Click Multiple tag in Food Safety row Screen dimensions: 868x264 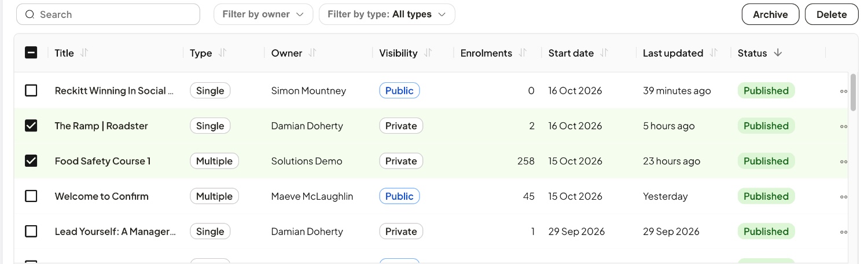pyautogui.click(x=214, y=161)
